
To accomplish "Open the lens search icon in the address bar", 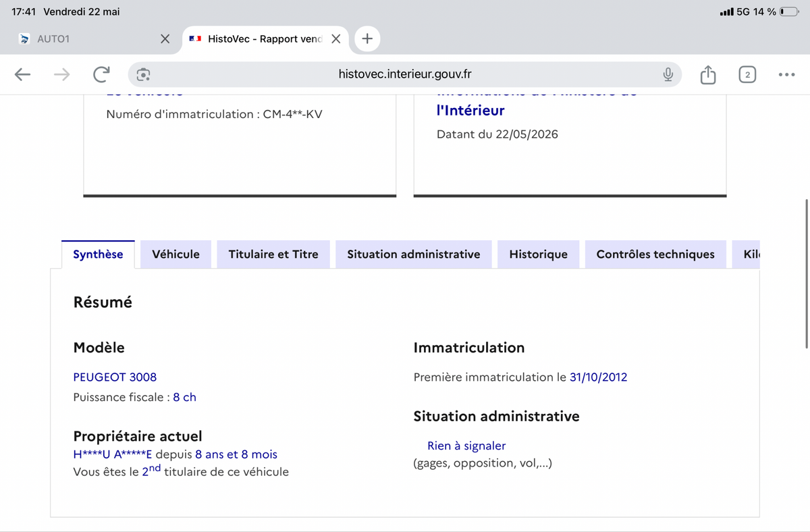I will pos(143,75).
